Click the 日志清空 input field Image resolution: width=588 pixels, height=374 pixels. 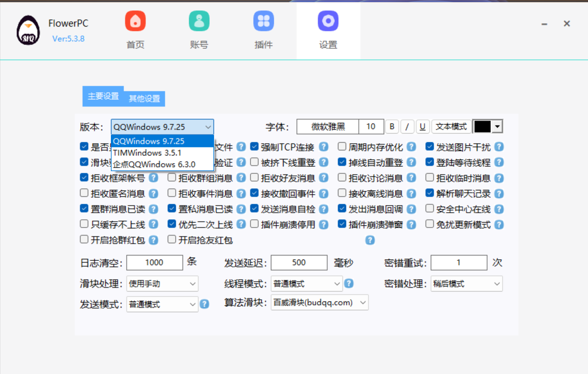pos(154,263)
